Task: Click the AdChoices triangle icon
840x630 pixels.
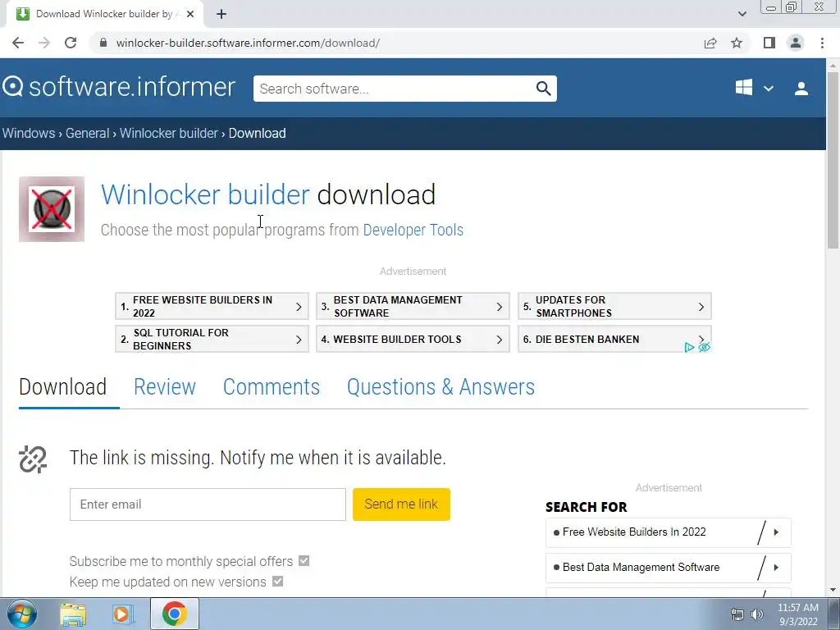Action: [689, 348]
